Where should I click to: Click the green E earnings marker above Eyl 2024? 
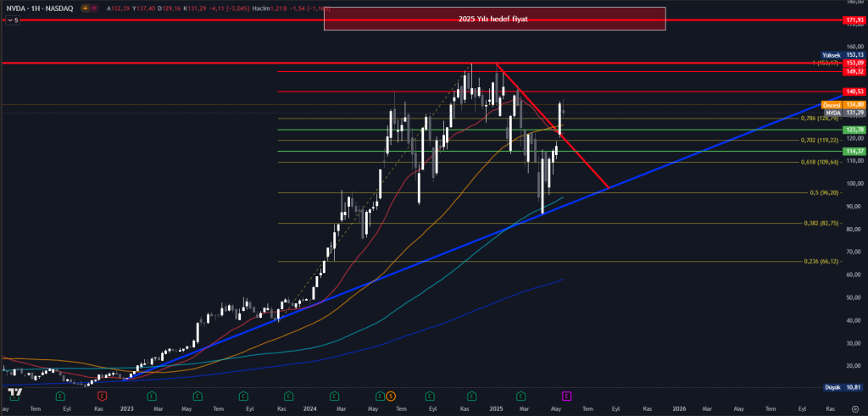430,396
